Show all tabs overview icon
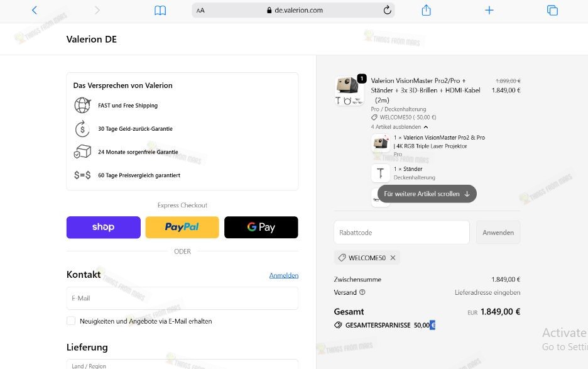This screenshot has width=588, height=369. (552, 10)
